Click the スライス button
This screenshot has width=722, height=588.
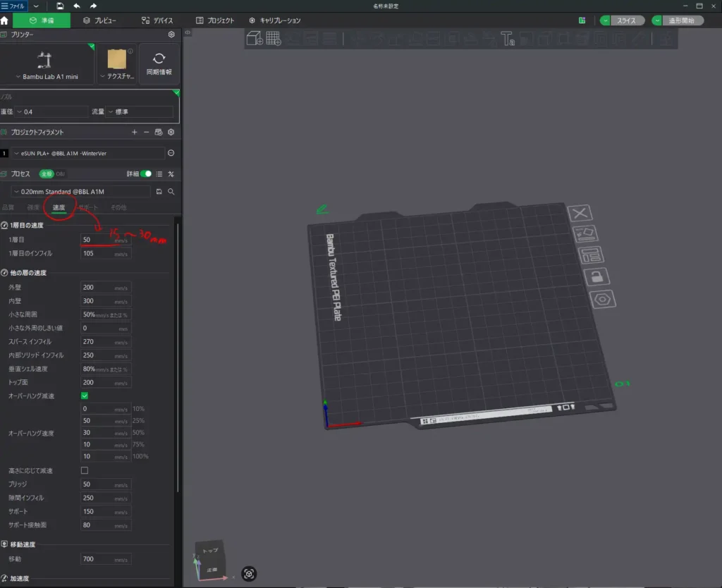coord(625,20)
